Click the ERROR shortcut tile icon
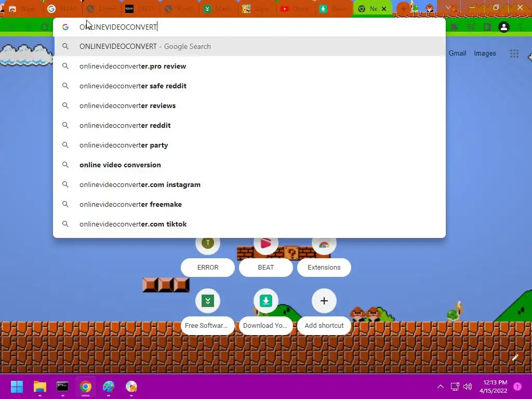This screenshot has height=399, width=532. pyautogui.click(x=208, y=243)
